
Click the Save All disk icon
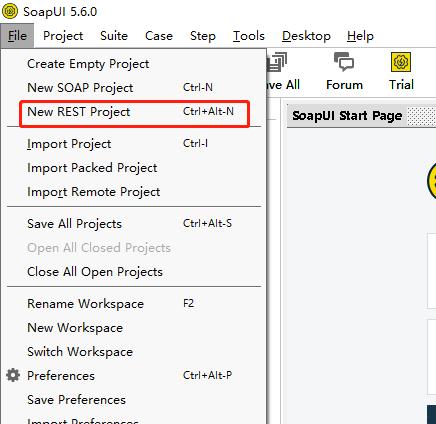tap(276, 62)
